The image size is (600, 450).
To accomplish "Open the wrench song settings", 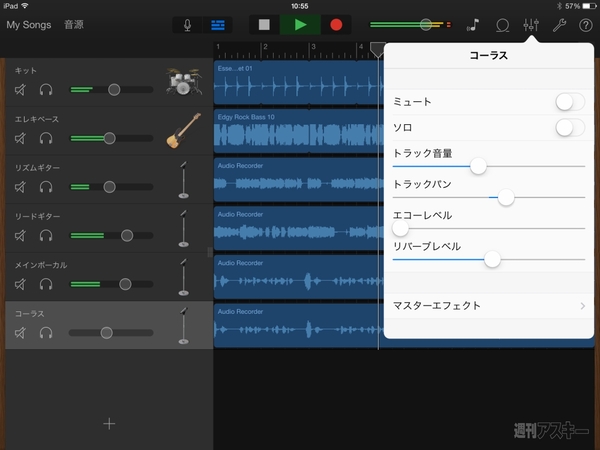I will (x=559, y=25).
